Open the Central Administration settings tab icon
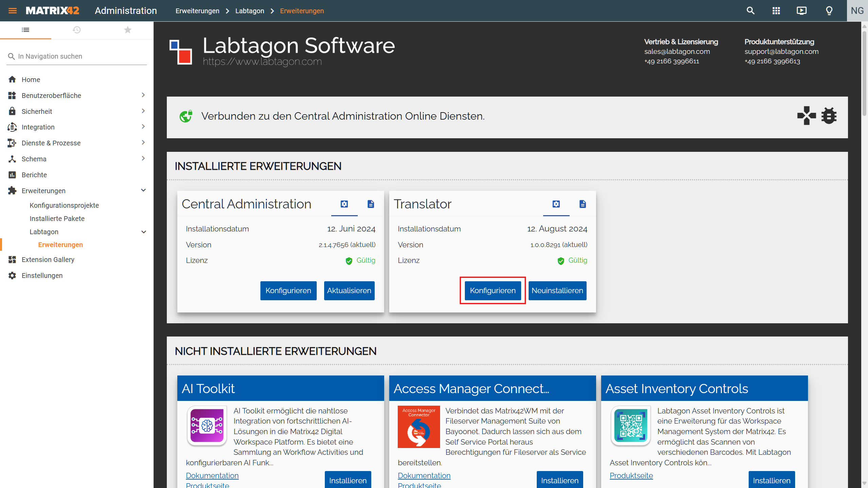The width and height of the screenshot is (868, 488). 344,204
